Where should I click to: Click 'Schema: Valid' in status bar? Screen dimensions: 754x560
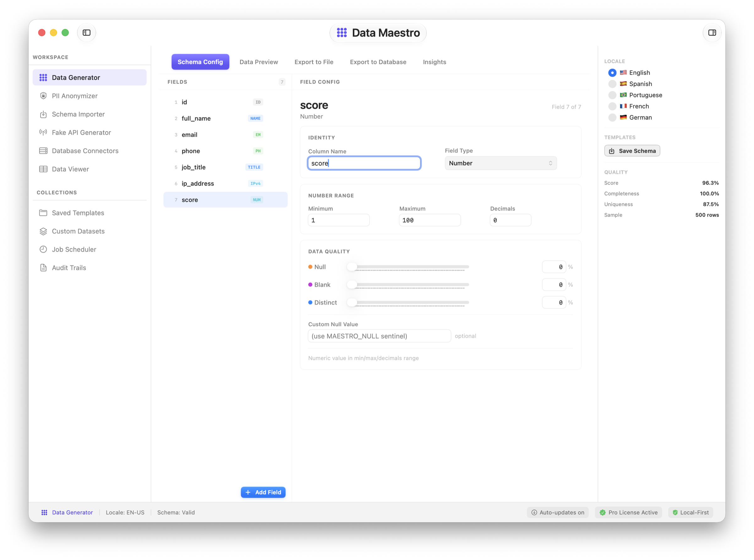(176, 512)
